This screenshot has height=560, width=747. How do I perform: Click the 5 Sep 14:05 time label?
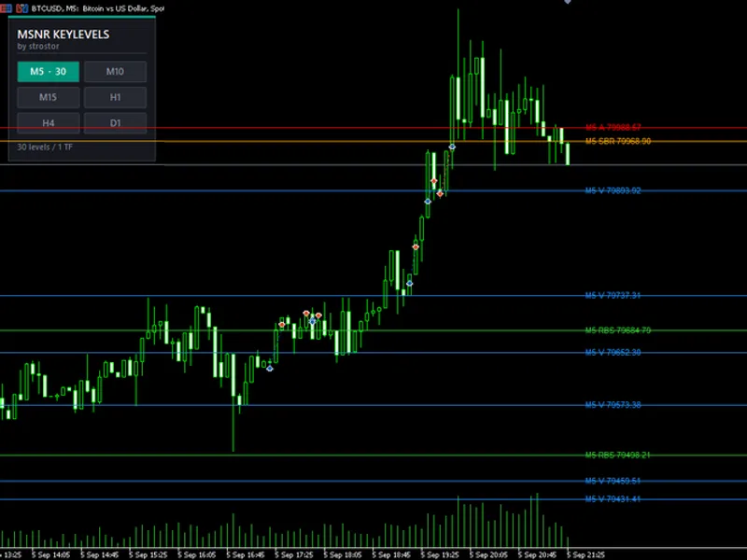coord(51,554)
